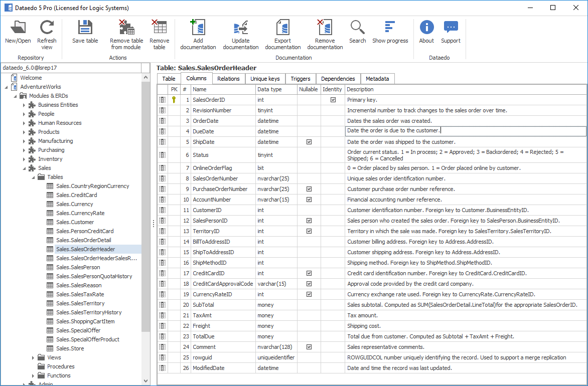Toggle Identity checkbox for SalesOrderID
588x386 pixels.
[x=333, y=100]
